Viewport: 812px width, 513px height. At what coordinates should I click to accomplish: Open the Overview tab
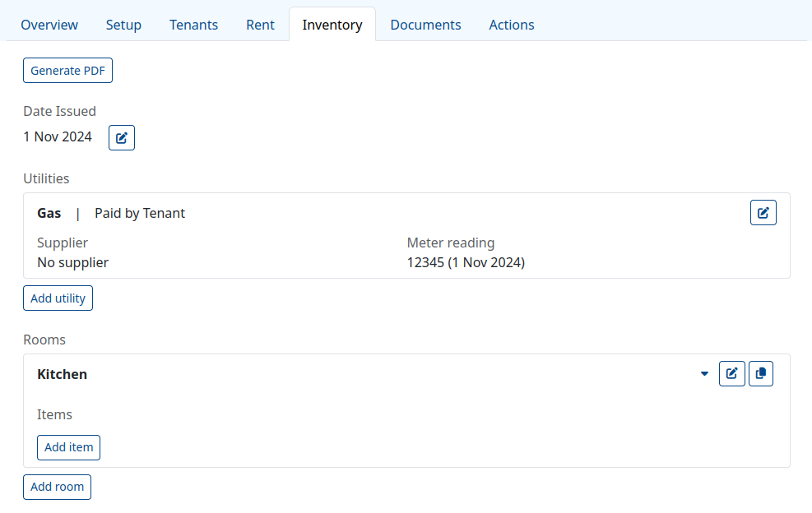(49, 25)
